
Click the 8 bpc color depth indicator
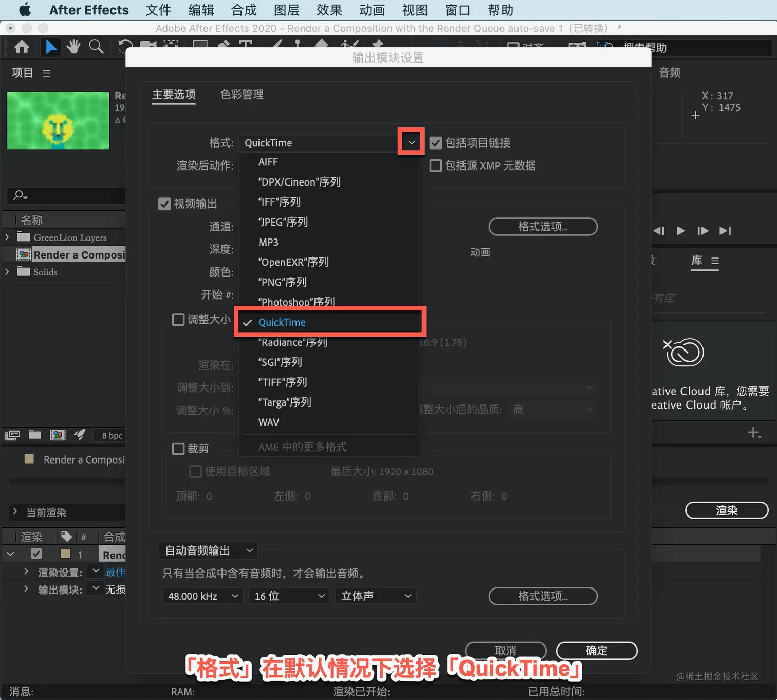coord(112,436)
